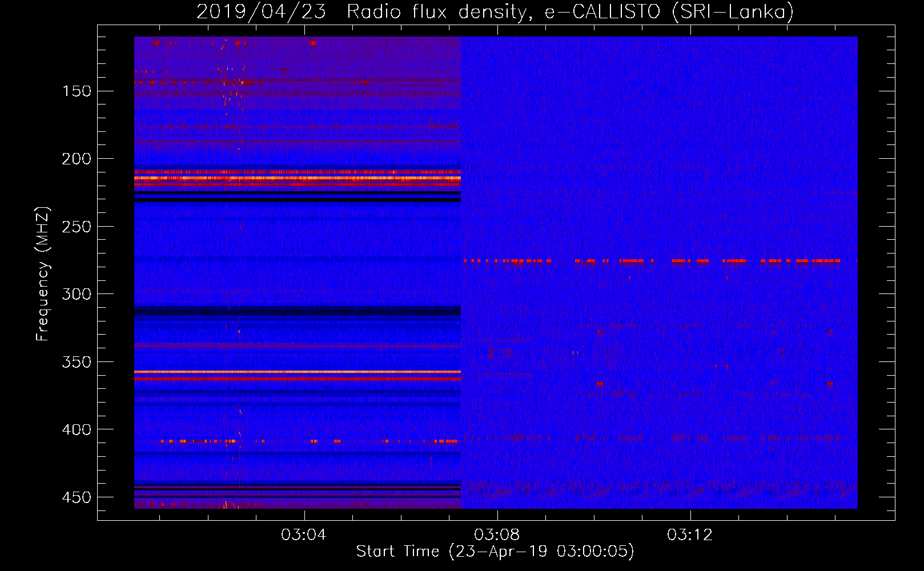The image size is (924, 571).
Task: Click the 400 frequency tick label
Action: pyautogui.click(x=77, y=429)
